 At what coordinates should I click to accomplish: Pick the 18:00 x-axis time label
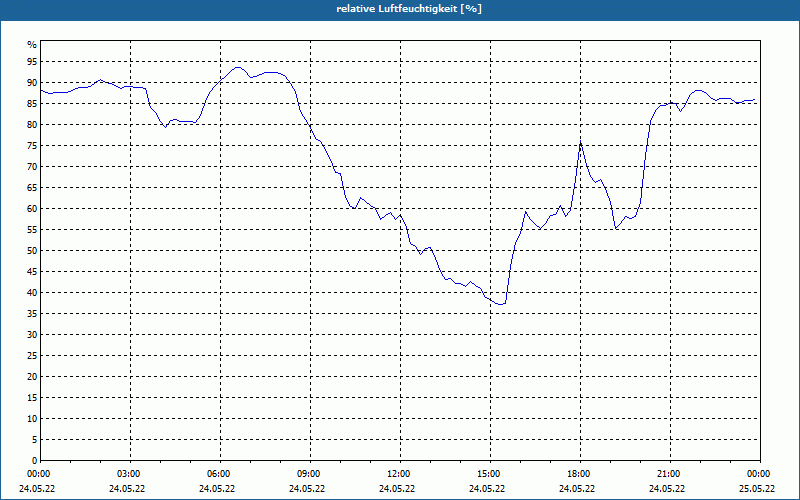click(579, 474)
